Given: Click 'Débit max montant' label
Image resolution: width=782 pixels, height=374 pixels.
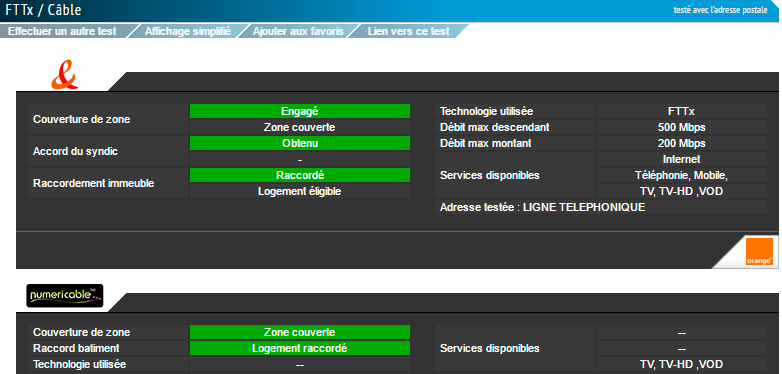Looking at the screenshot, I should pyautogui.click(x=485, y=143).
